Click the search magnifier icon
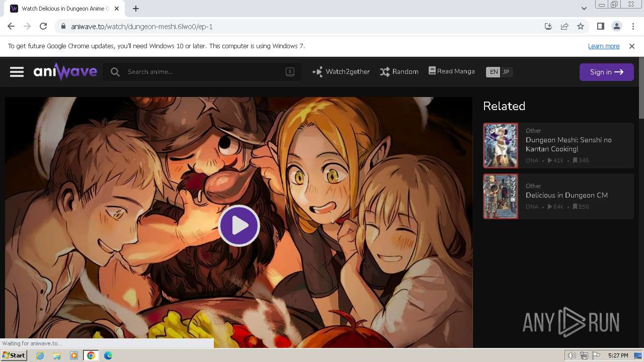This screenshot has height=362, width=644. pyautogui.click(x=115, y=72)
